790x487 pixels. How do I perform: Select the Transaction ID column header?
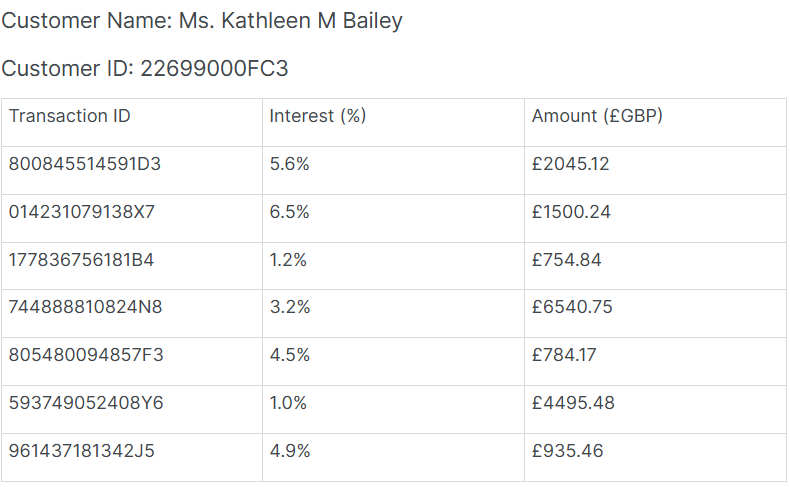point(70,116)
